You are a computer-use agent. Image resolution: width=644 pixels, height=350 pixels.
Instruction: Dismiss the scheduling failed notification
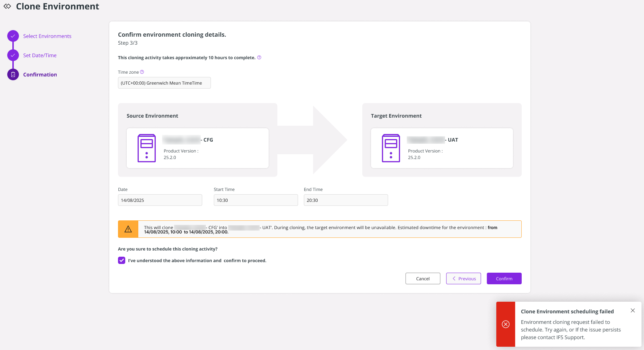[633, 310]
